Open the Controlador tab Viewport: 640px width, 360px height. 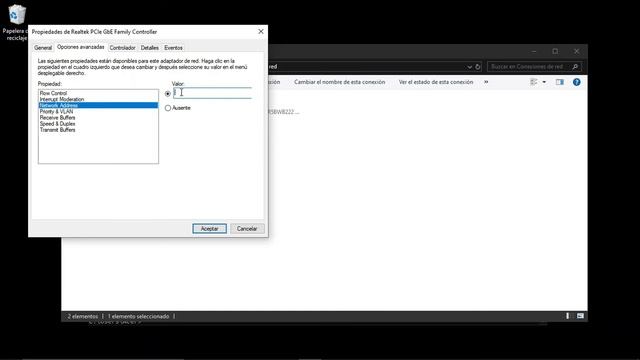click(x=122, y=48)
